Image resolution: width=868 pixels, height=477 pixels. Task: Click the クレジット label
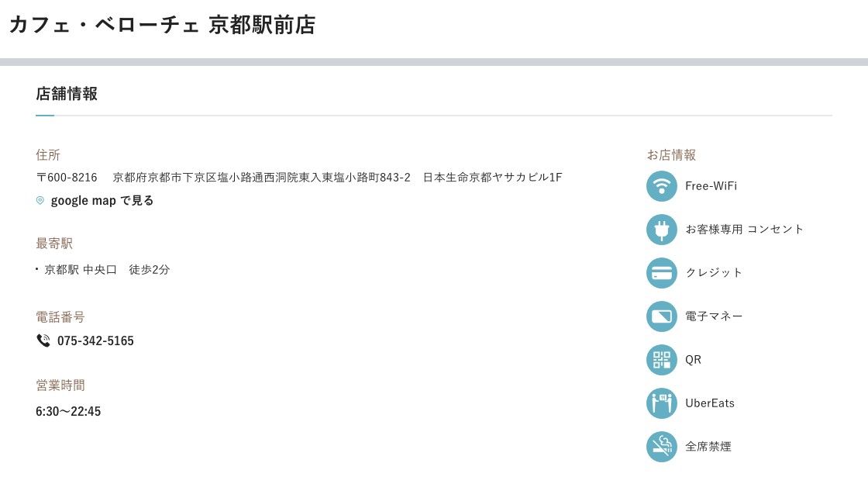pos(714,272)
